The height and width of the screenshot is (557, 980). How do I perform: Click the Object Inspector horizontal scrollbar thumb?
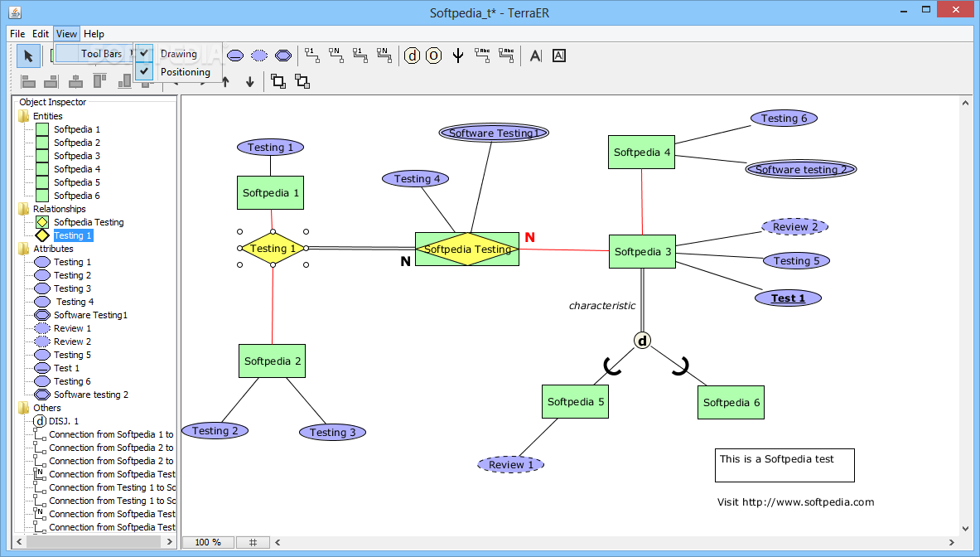tap(93, 542)
